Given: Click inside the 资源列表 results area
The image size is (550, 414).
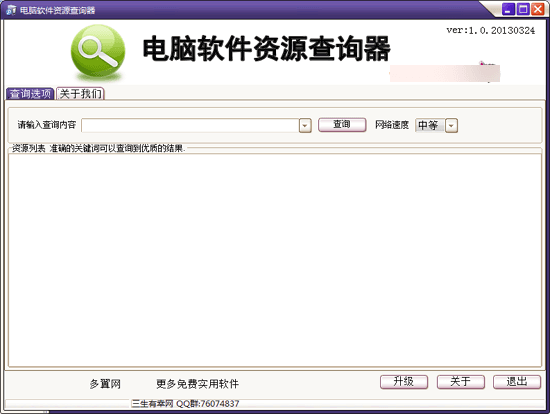Looking at the screenshot, I should pyautogui.click(x=275, y=260).
